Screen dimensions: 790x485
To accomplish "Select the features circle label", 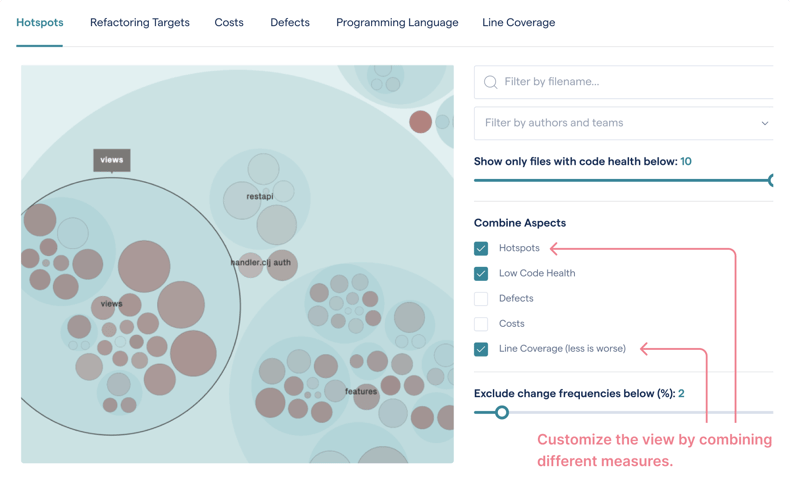I will click(x=361, y=391).
